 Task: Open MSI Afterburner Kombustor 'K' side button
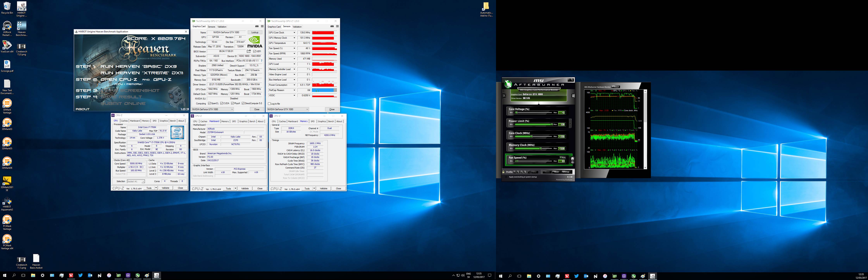504,96
